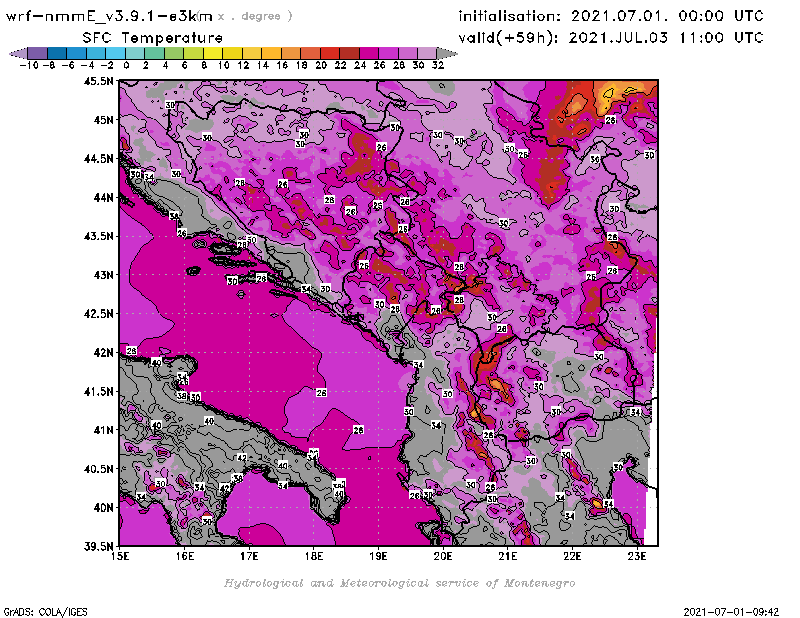The image size is (800, 618).
Task: Click the longitude label 21E
Action: click(x=508, y=556)
